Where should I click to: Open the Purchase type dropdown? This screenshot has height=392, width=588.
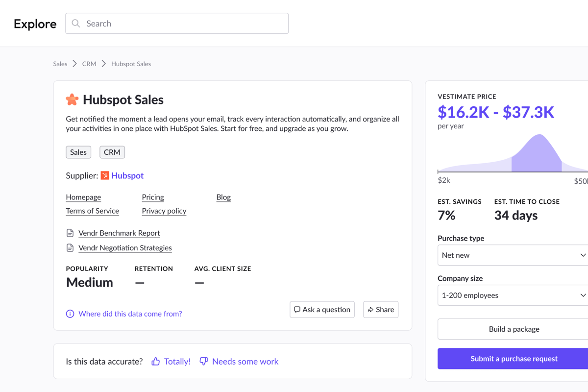point(513,255)
